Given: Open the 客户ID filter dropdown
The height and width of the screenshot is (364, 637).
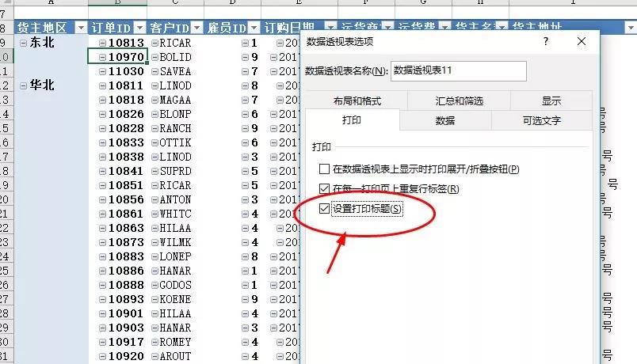Looking at the screenshot, I should (x=197, y=28).
